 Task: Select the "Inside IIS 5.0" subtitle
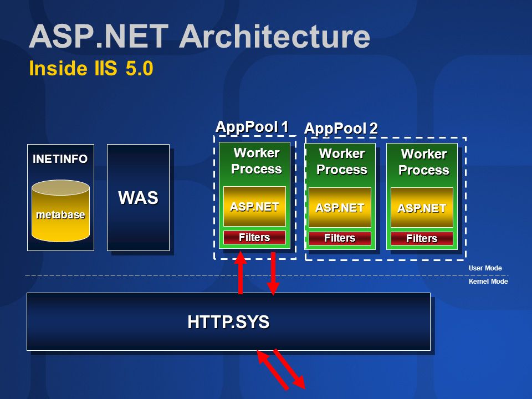coord(91,68)
